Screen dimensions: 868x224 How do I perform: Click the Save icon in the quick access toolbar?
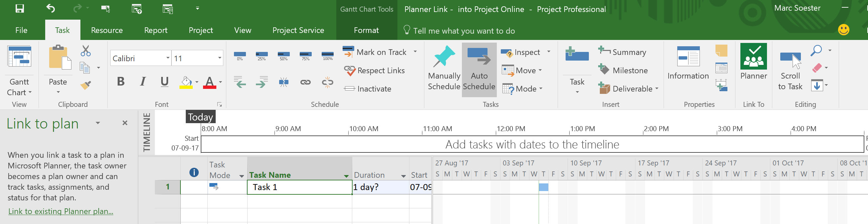tap(20, 8)
